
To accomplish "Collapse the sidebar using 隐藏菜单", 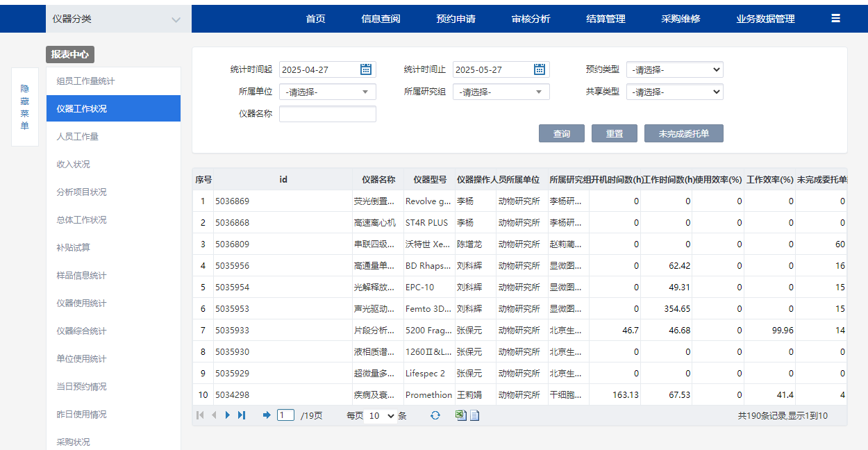I will (x=25, y=107).
